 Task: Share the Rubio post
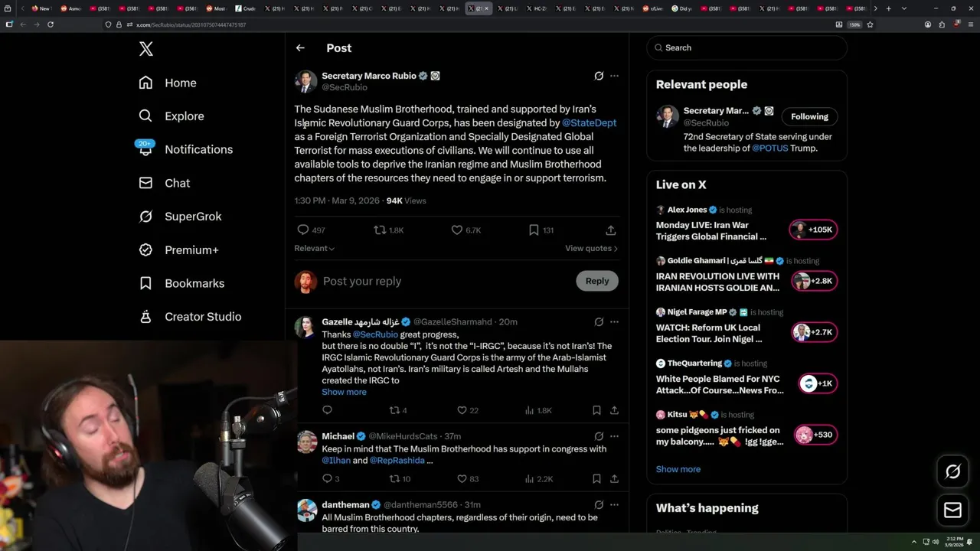[x=610, y=230]
